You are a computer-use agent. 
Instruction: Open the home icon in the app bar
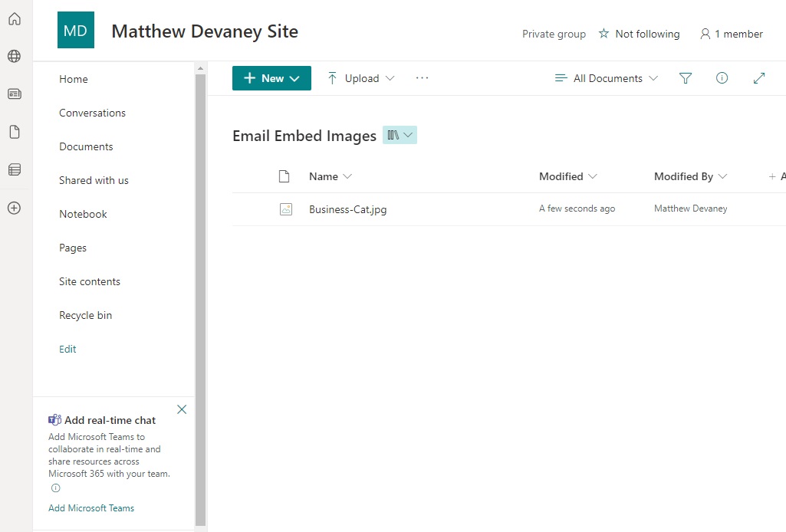15,19
